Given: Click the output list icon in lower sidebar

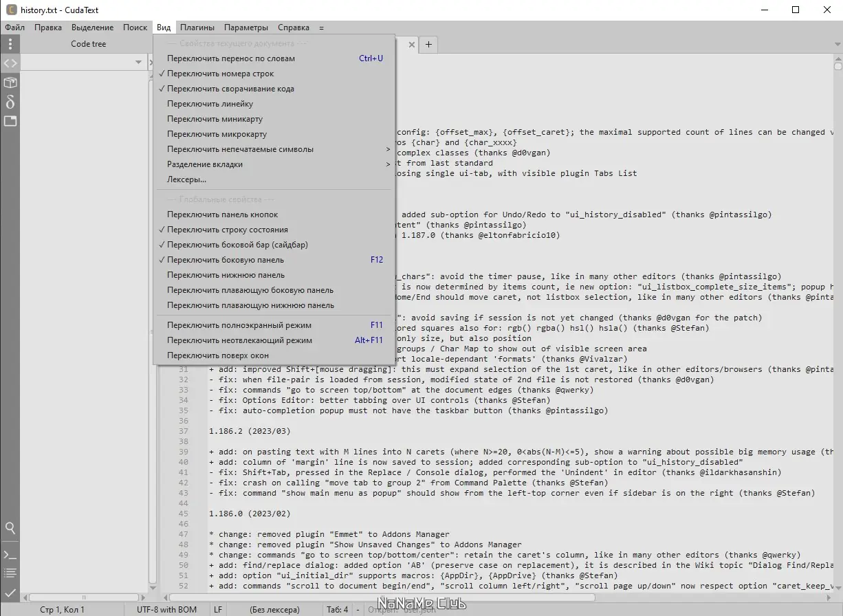Looking at the screenshot, I should (x=10, y=573).
